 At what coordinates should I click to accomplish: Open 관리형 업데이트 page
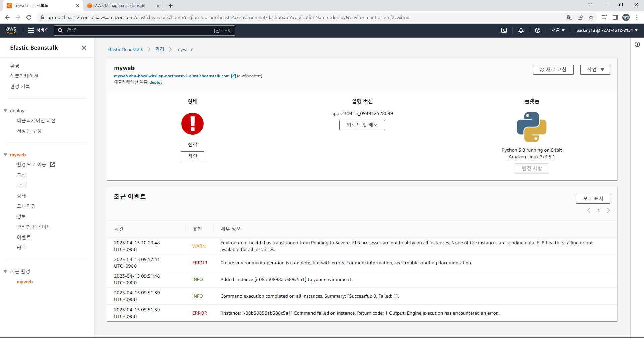(34, 227)
